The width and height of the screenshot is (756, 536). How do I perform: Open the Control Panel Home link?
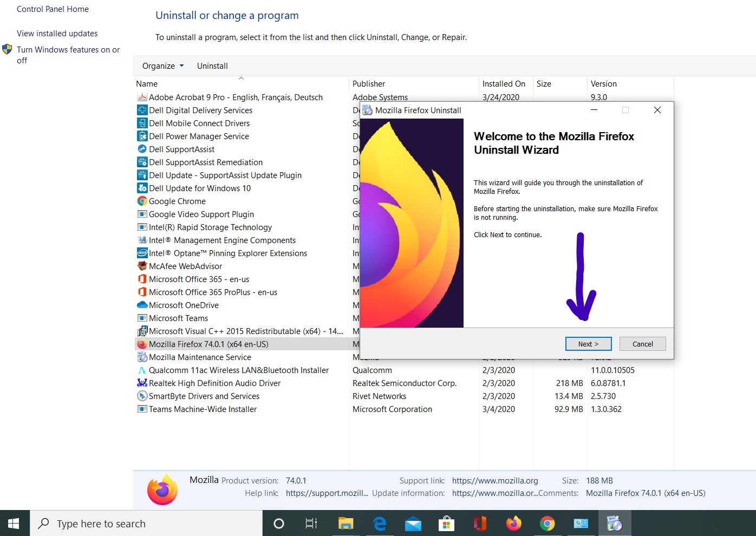[53, 9]
